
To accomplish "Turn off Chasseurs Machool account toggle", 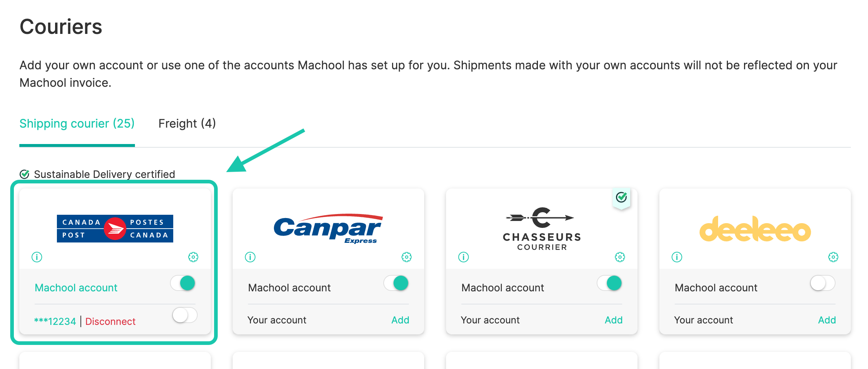I will [610, 283].
